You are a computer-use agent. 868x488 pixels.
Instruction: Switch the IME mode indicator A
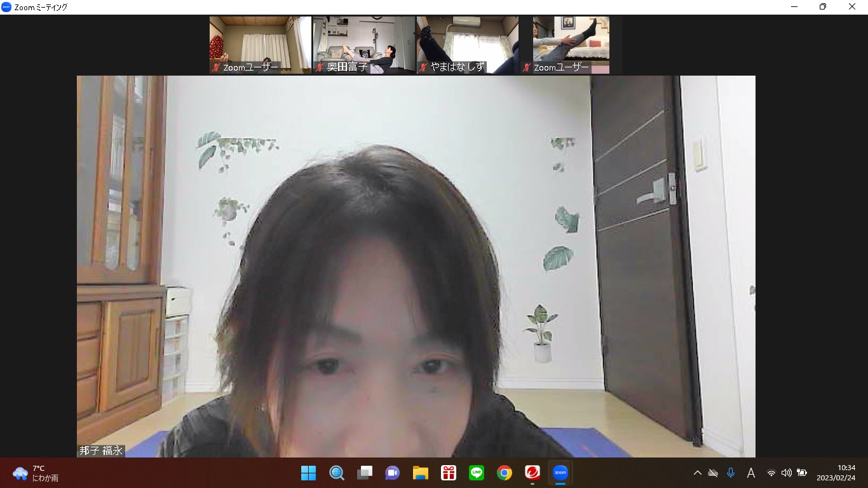click(750, 473)
